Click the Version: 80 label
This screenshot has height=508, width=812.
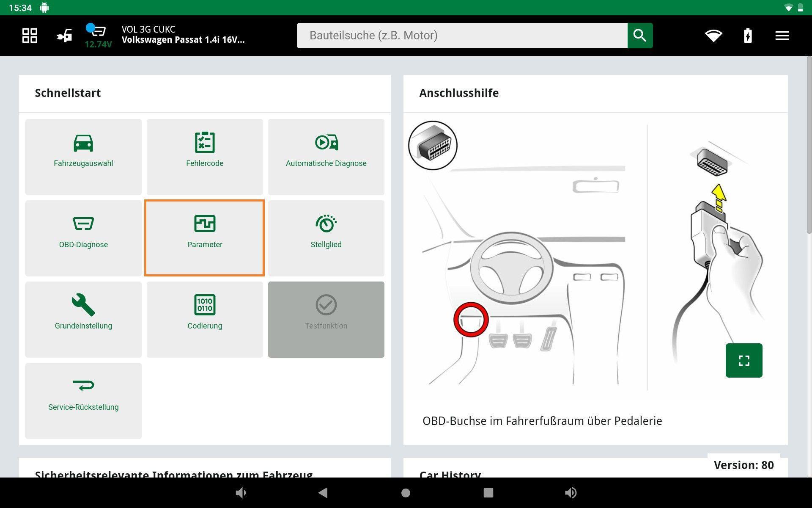point(744,465)
